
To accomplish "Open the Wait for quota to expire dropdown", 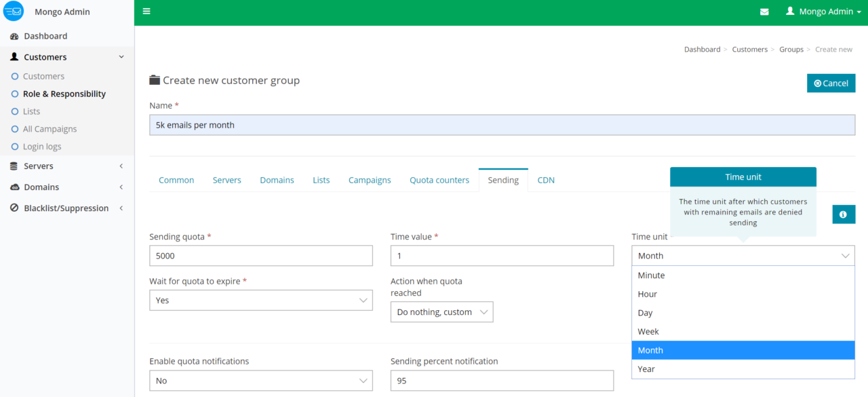I will (260, 300).
